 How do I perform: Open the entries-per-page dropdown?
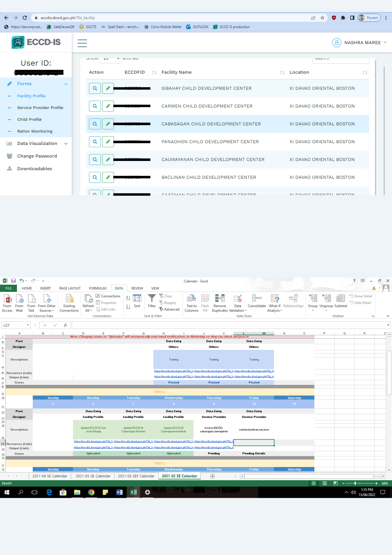(110, 59)
